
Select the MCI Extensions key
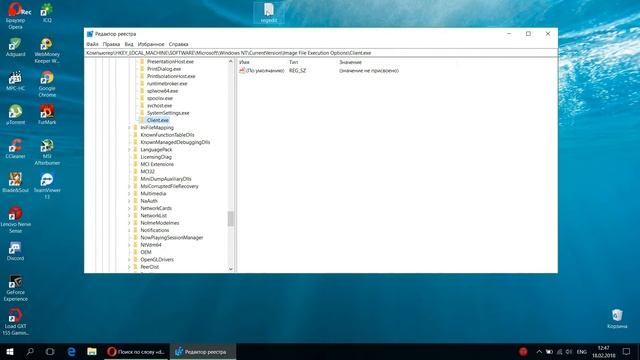(157, 164)
